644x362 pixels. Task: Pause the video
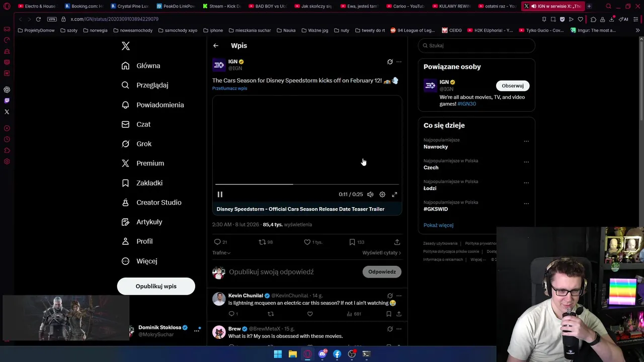click(220, 195)
